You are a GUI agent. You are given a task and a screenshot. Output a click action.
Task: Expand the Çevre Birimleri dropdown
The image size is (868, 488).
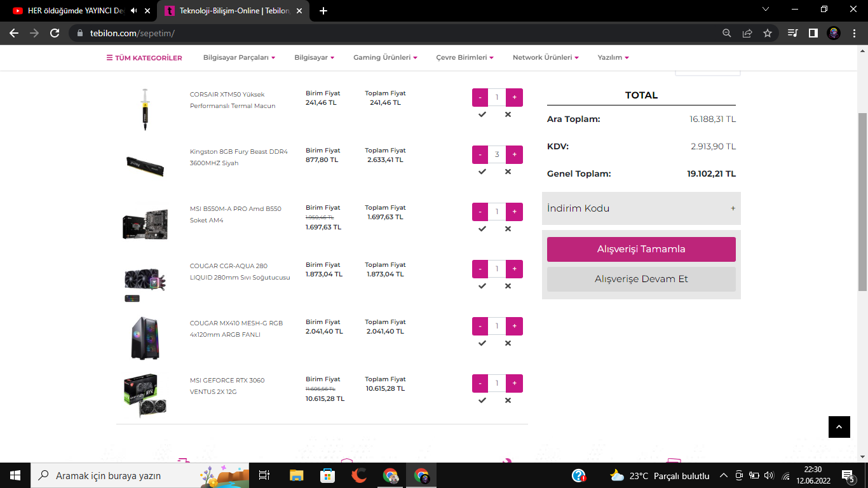[x=465, y=58]
